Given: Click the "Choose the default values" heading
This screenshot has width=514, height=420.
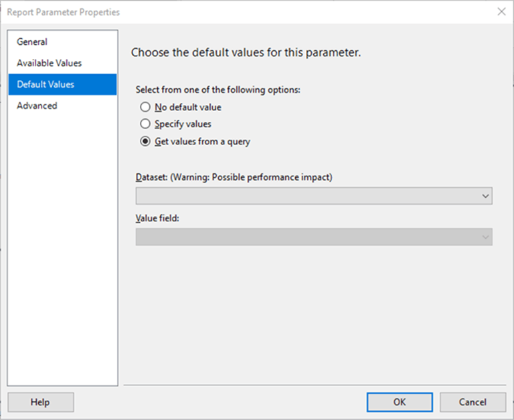Looking at the screenshot, I should coord(246,52).
